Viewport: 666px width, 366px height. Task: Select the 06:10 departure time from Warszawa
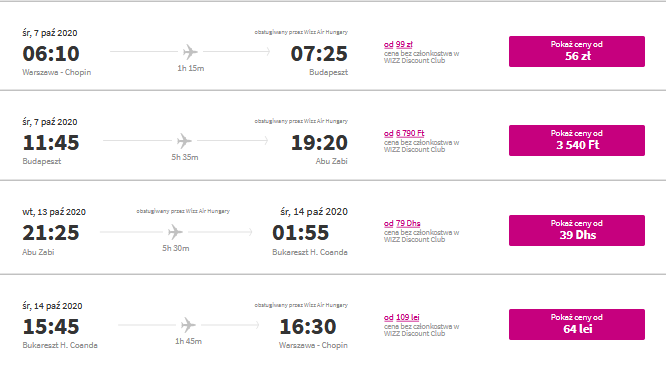pos(51,54)
